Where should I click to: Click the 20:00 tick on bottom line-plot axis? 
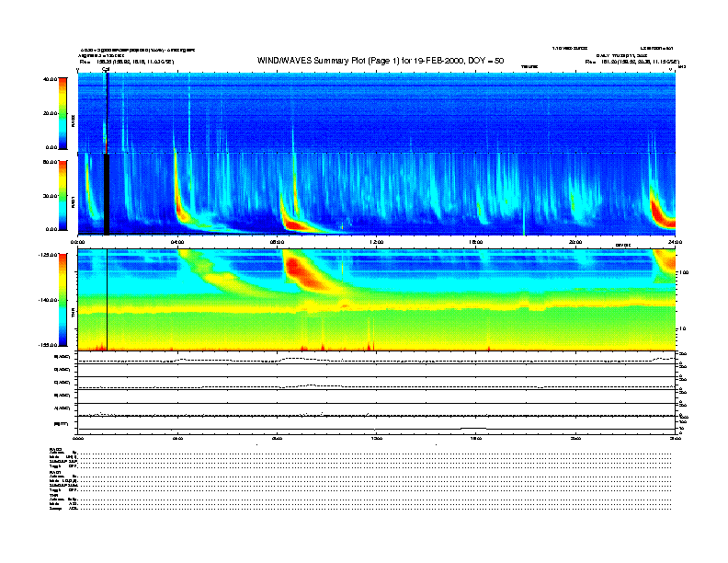tap(575, 438)
